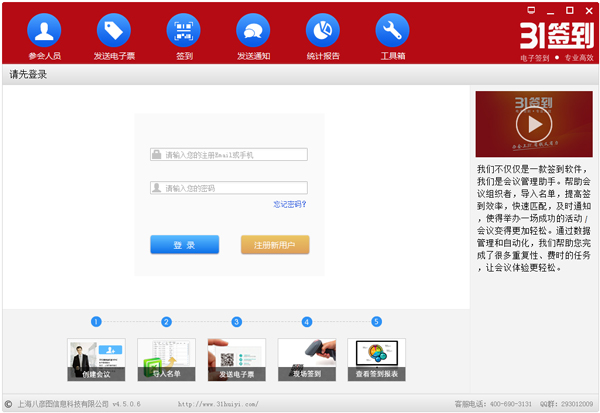
Task: Open the 现场签到 scanner thumbnail
Action: click(307, 359)
